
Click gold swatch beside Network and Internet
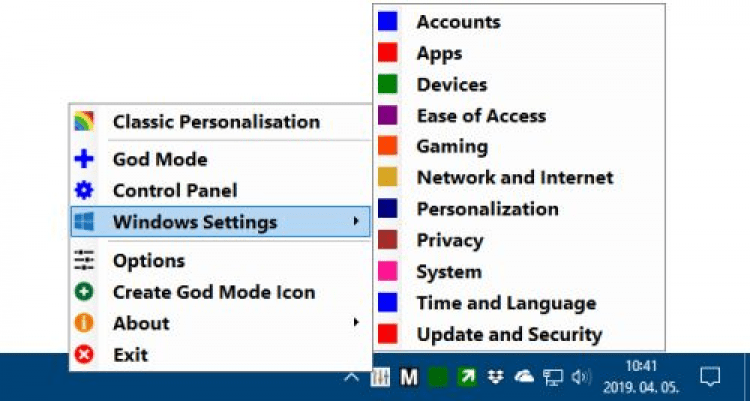point(387,178)
